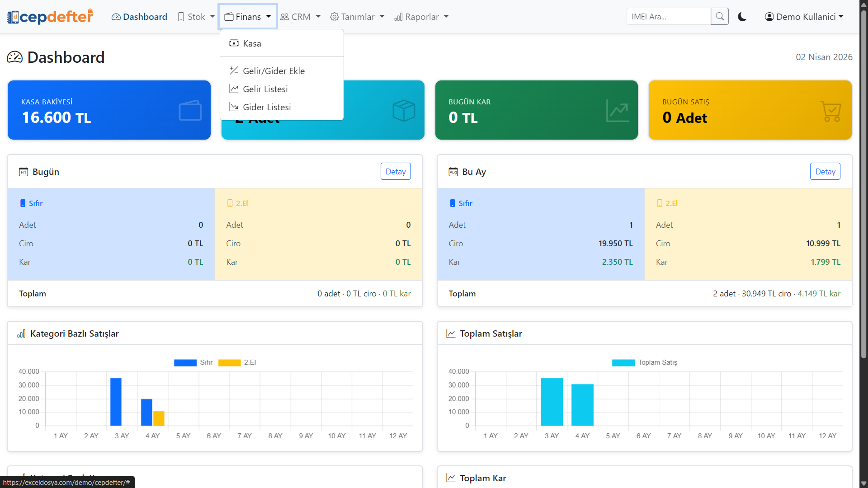Focus the IMEI Ara search field
This screenshot has width=868, height=488.
coord(668,17)
